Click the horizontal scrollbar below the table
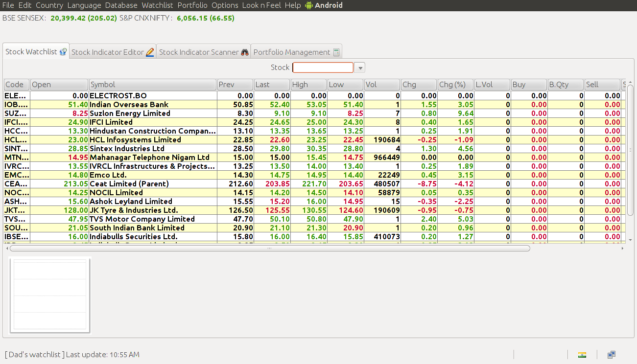 [x=268, y=248]
